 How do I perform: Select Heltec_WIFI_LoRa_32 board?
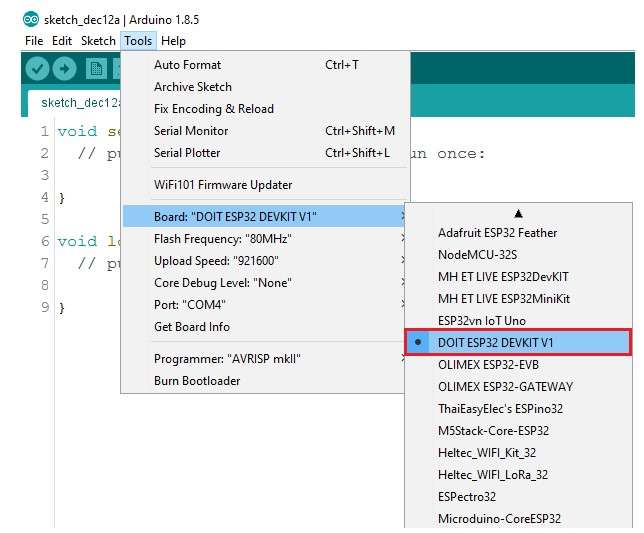tap(518, 475)
